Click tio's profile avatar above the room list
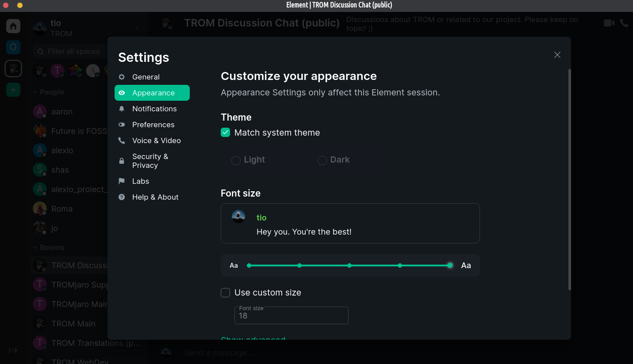633x364 pixels. (40, 28)
